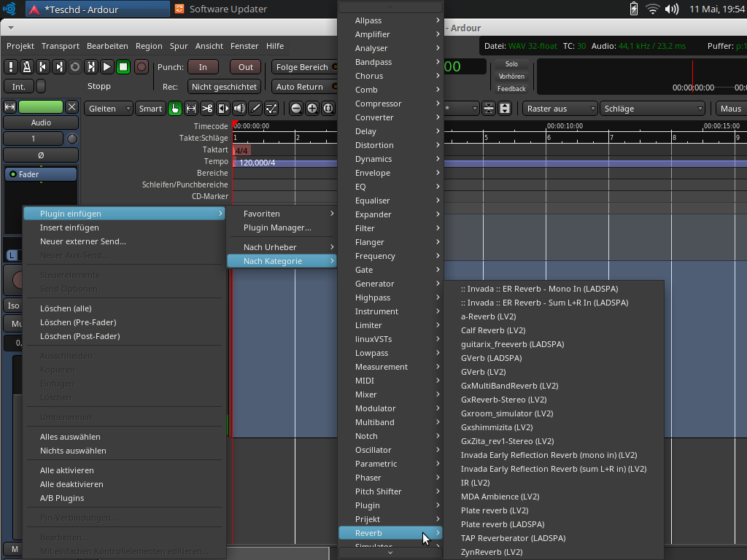Toggle Folge Bereich option
The width and height of the screenshot is (747, 560).
click(304, 67)
